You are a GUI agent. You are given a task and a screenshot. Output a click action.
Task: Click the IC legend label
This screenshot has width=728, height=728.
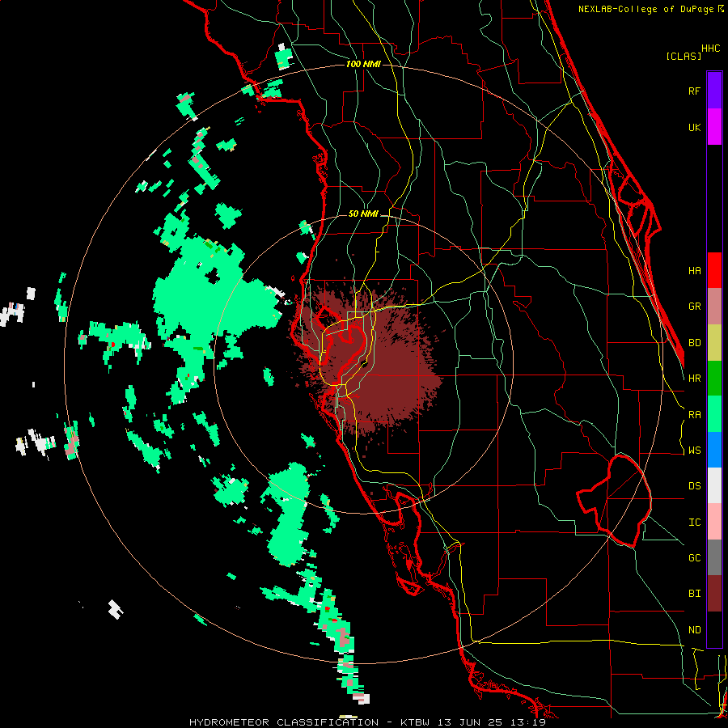coord(695,523)
